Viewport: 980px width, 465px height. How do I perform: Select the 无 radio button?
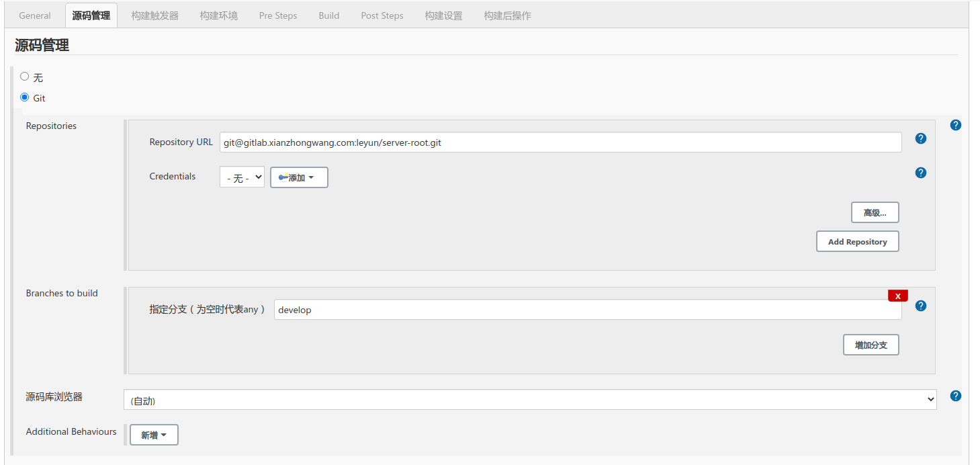25,77
